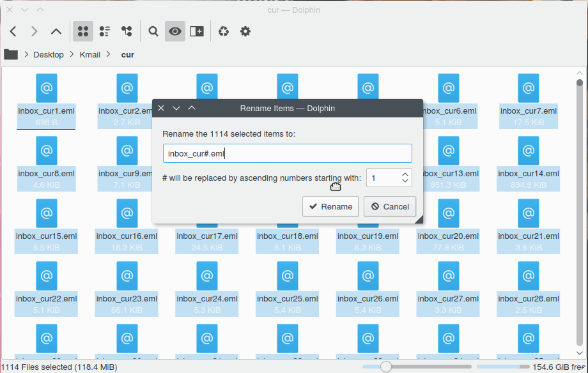Image resolution: width=588 pixels, height=373 pixels.
Task: Cancel the rename operation
Action: (390, 206)
